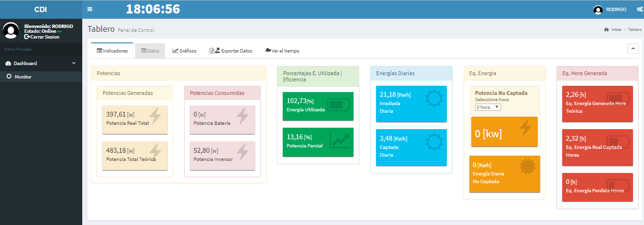
Task: Click the sun icon on Irradiada Diaria
Action: [433, 98]
